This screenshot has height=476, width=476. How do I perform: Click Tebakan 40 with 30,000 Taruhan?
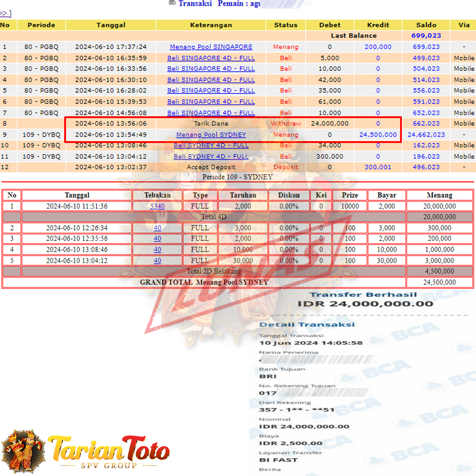tap(157, 260)
